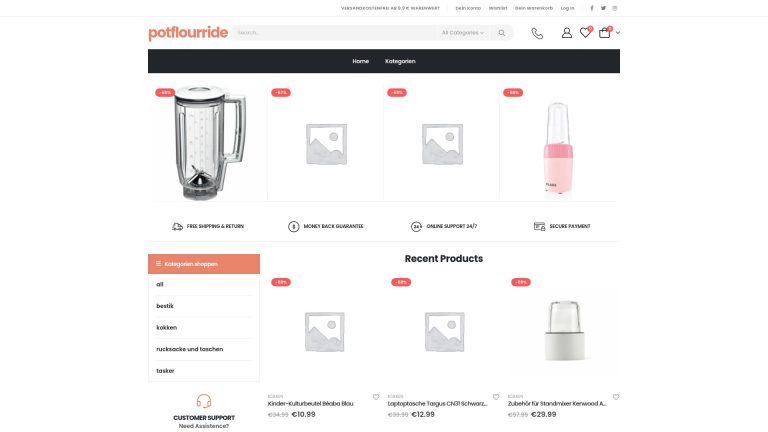Open the user account icon
This screenshot has width=768, height=432.
567,33
